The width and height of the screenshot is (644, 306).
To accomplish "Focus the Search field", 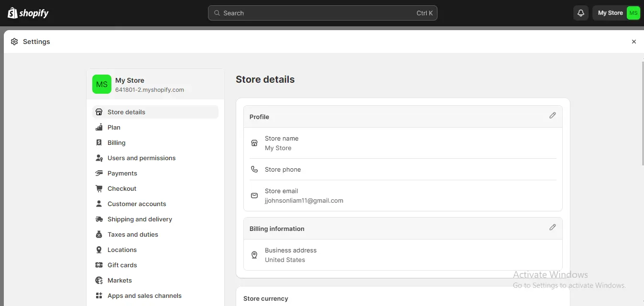I will coord(323,13).
